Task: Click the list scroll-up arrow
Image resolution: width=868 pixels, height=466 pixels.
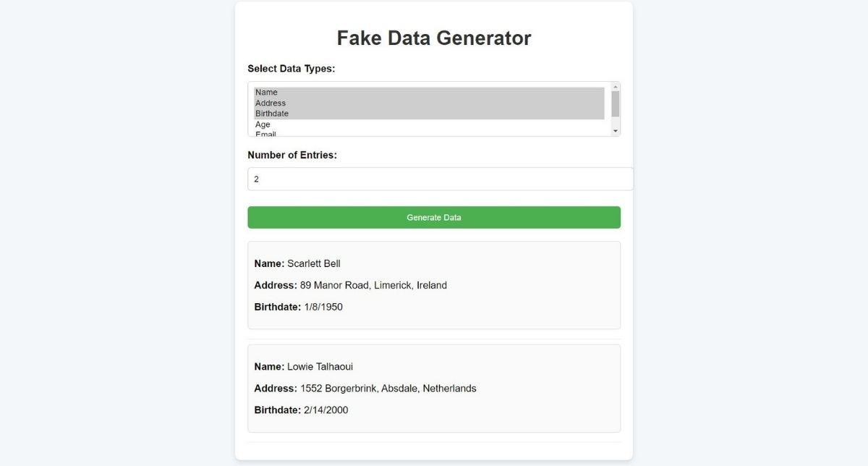Action: point(616,87)
